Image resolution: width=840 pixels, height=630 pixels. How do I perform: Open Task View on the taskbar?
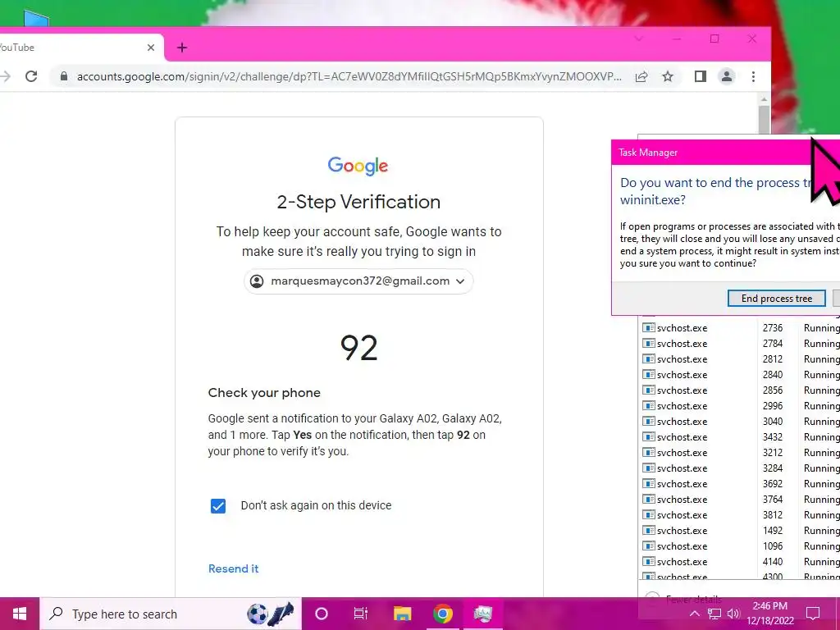tap(361, 614)
